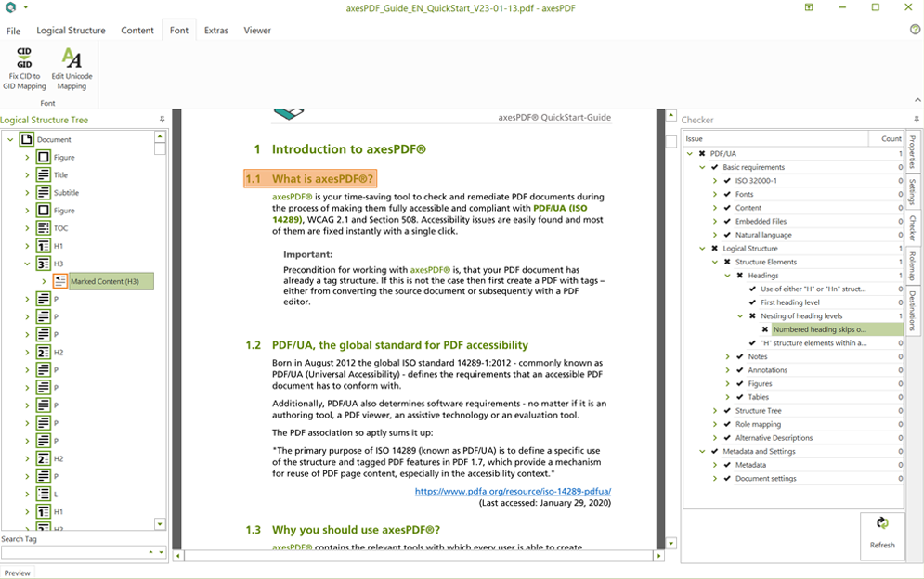
Task: Expand the Fonts checker item
Action: [x=715, y=195]
